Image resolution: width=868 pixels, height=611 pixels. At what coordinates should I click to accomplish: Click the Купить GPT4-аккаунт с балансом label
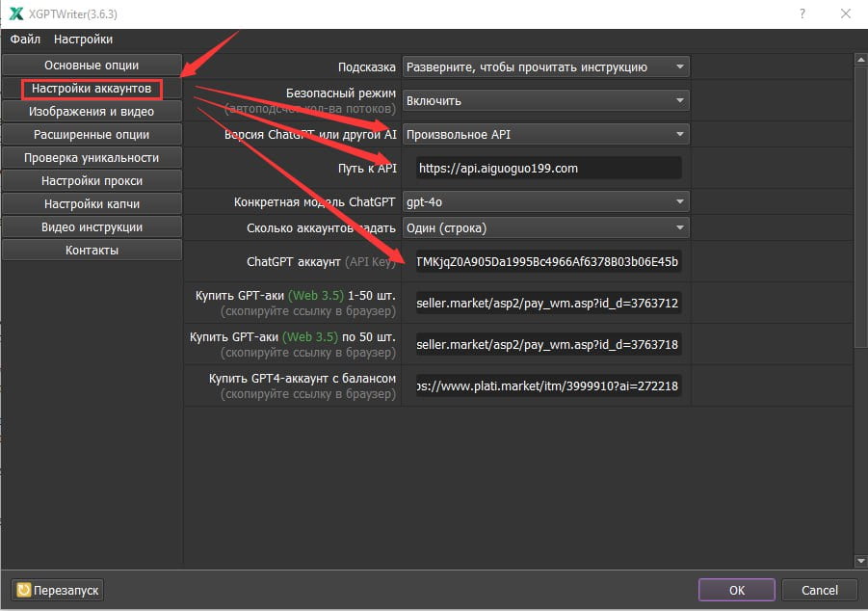302,379
